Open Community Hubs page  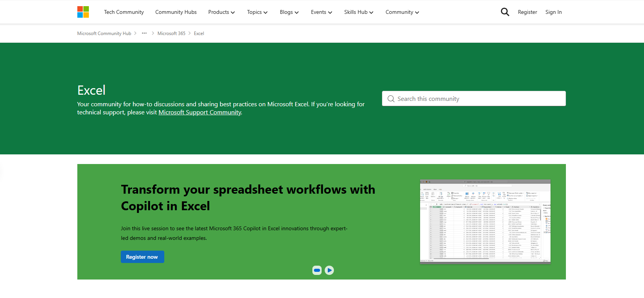click(x=176, y=12)
